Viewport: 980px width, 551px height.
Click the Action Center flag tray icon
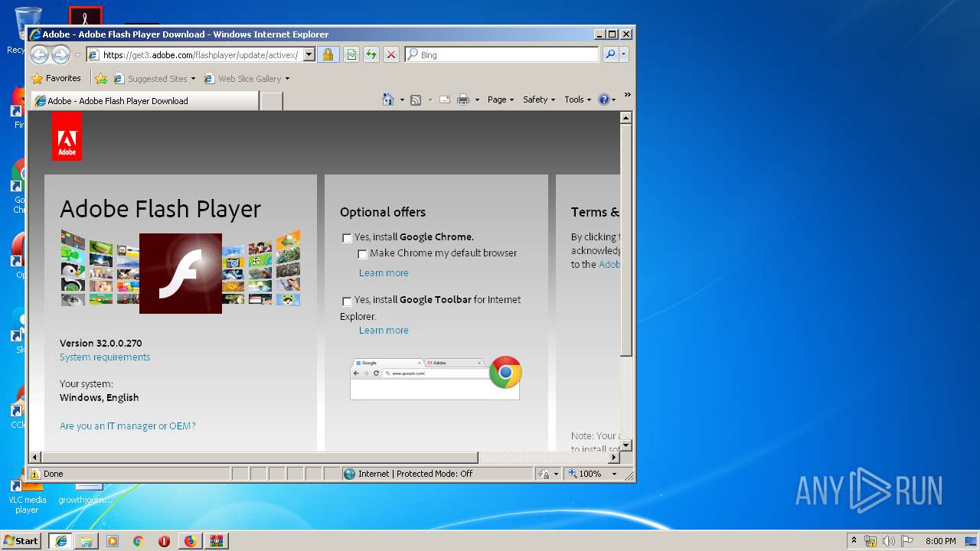906,541
